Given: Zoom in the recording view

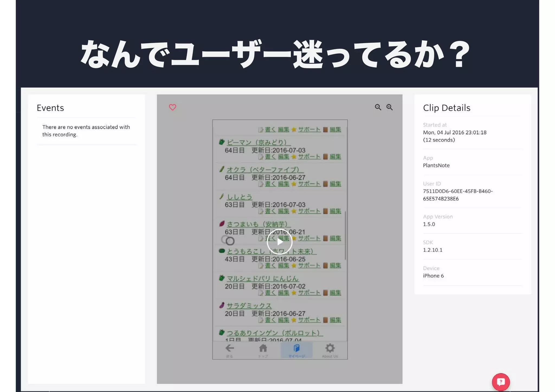Looking at the screenshot, I should coord(389,107).
